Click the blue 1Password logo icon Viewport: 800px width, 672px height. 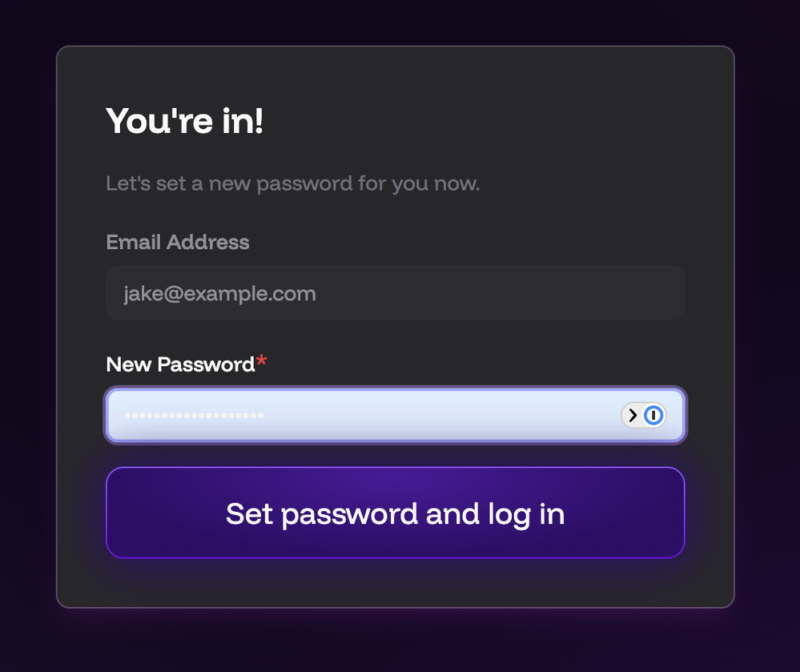click(654, 415)
